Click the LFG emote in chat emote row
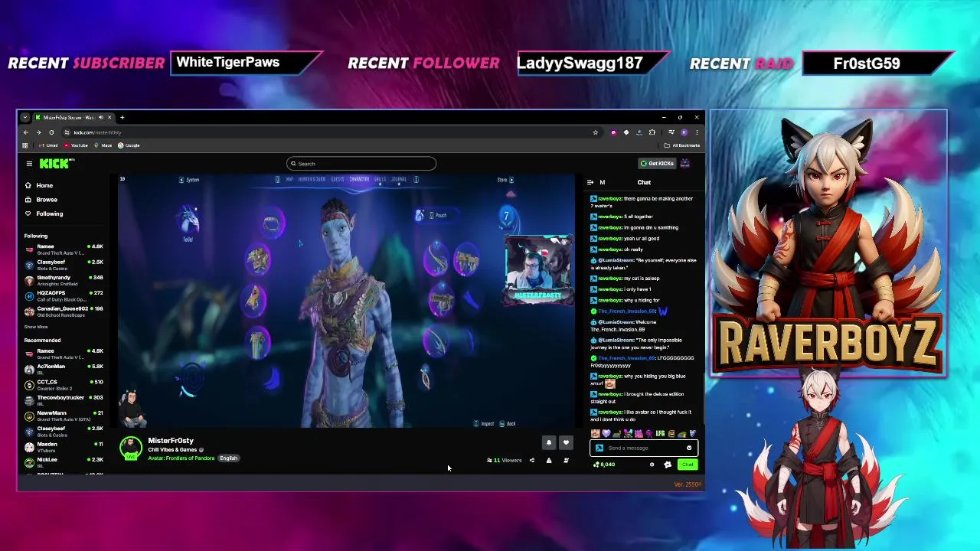The image size is (980, 551). [660, 434]
